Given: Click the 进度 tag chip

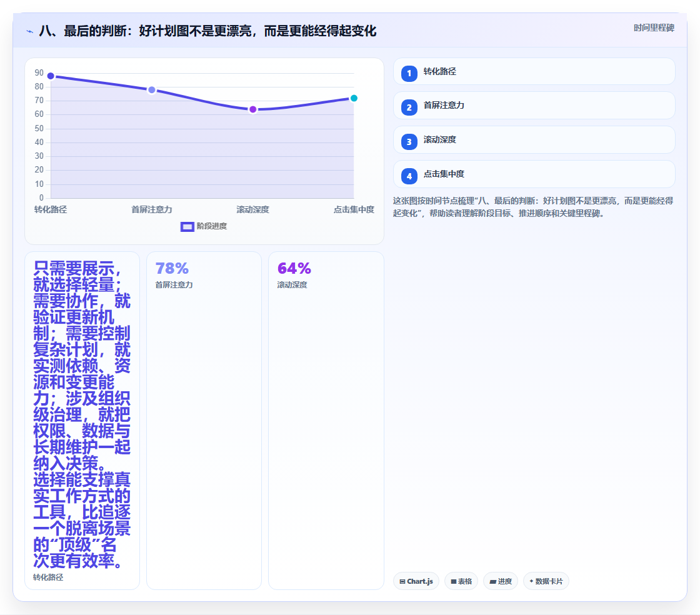Looking at the screenshot, I should (x=501, y=581).
